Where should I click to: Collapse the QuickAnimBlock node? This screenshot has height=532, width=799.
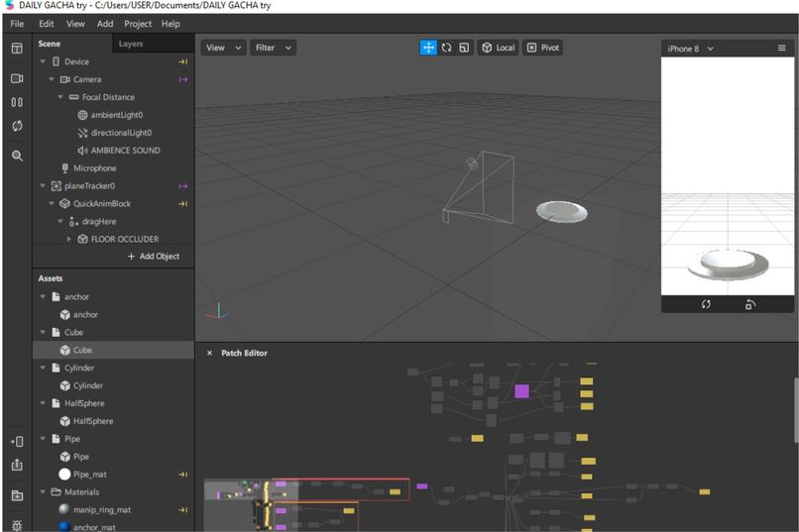52,204
